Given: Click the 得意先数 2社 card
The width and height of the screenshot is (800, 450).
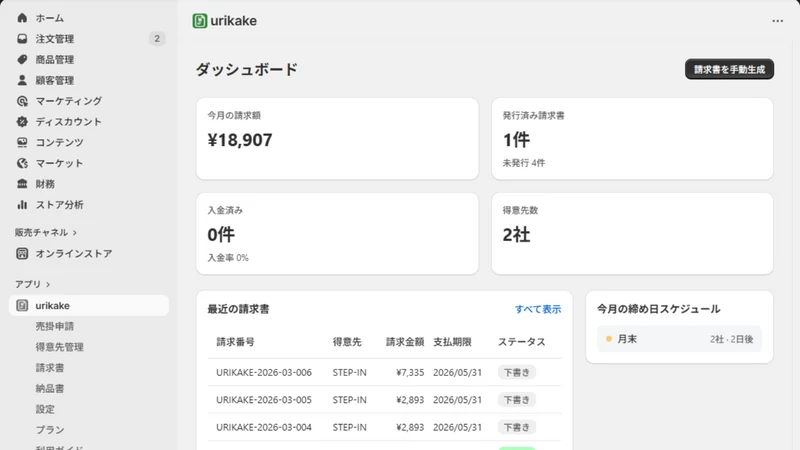Looking at the screenshot, I should coord(632,234).
